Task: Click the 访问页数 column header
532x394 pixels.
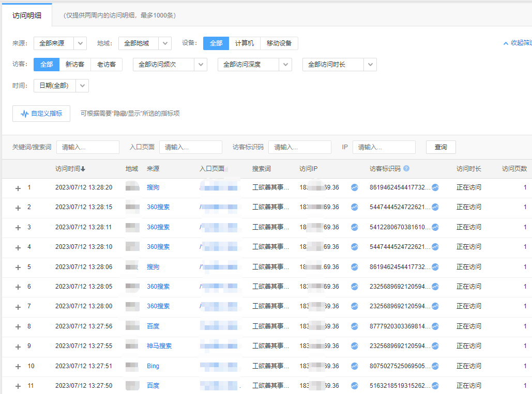Action: pyautogui.click(x=514, y=169)
